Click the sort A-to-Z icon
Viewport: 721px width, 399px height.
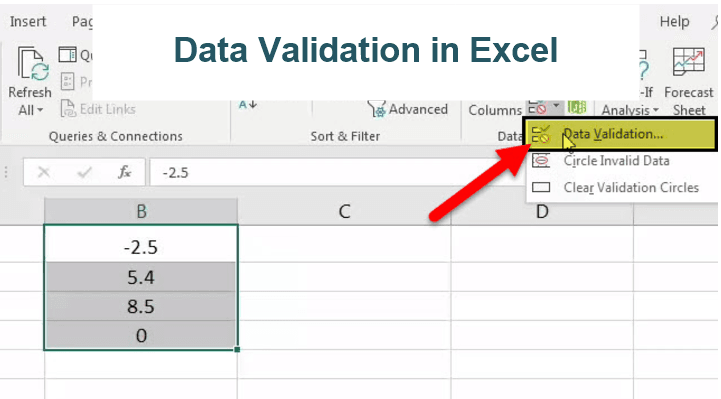point(248,105)
